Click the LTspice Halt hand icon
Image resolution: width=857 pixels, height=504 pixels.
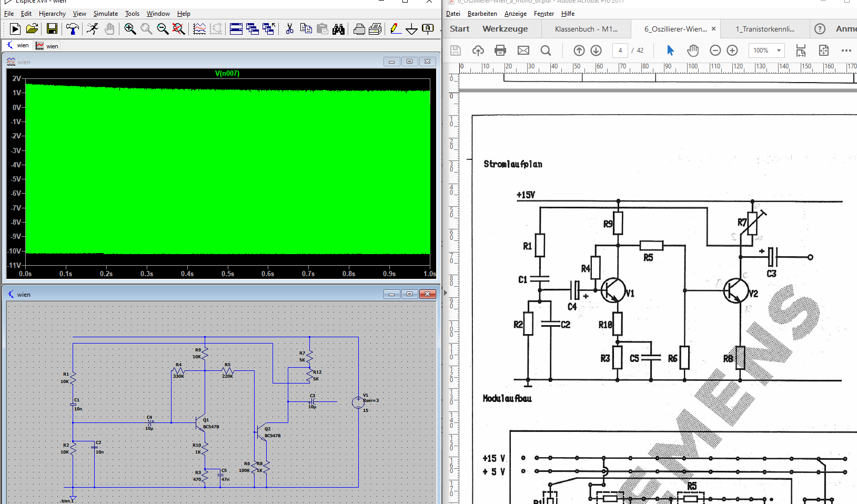click(x=109, y=29)
